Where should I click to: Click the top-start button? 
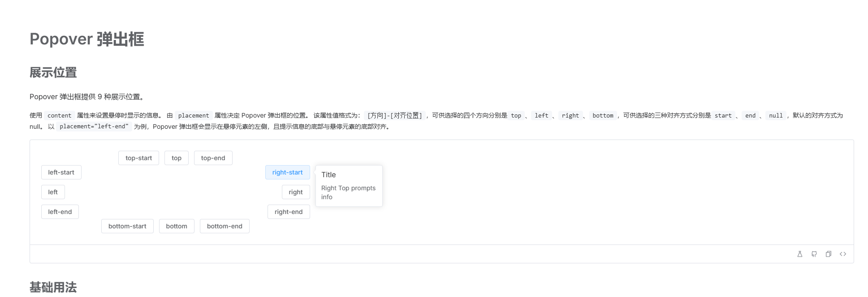pos(138,158)
